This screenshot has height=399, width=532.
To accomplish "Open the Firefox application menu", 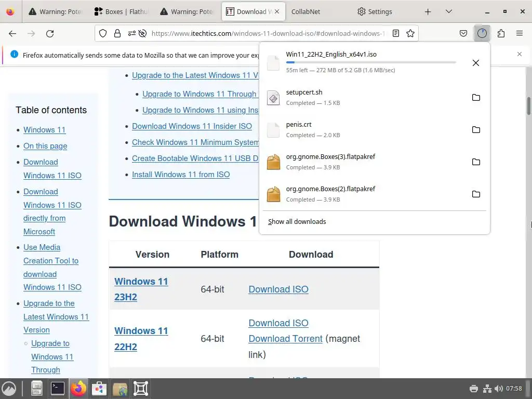I will click(x=520, y=33).
